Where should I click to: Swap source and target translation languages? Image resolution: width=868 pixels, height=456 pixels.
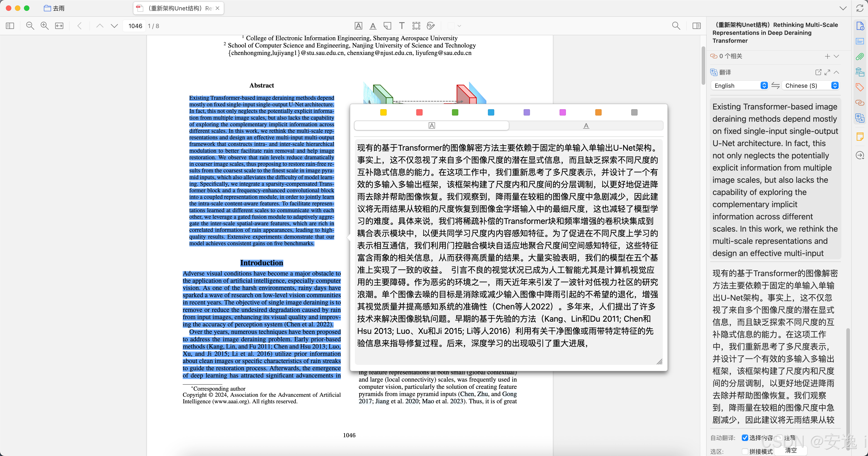coord(775,86)
